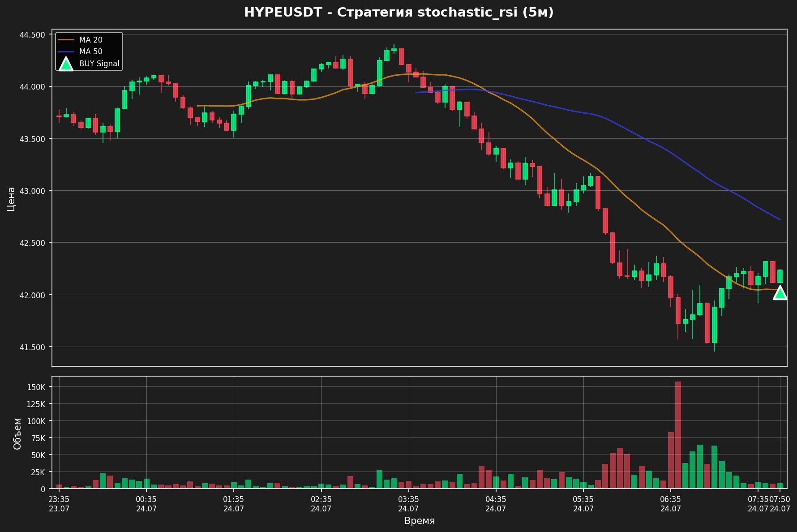
Task: Click the 23:35 23.07 time label
Action: [x=59, y=504]
